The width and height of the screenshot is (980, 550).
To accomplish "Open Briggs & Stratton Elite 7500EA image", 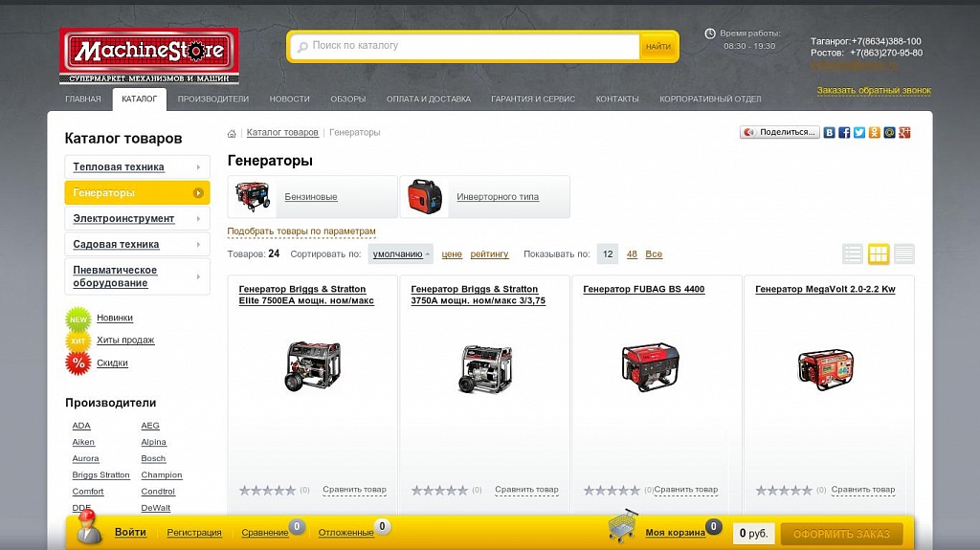I will coord(313,366).
